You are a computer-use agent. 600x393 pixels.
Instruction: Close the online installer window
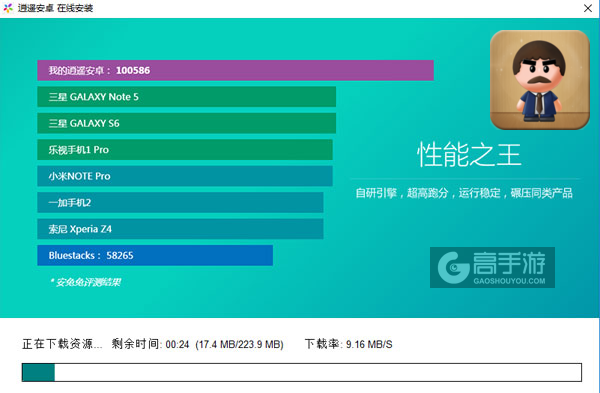point(588,8)
